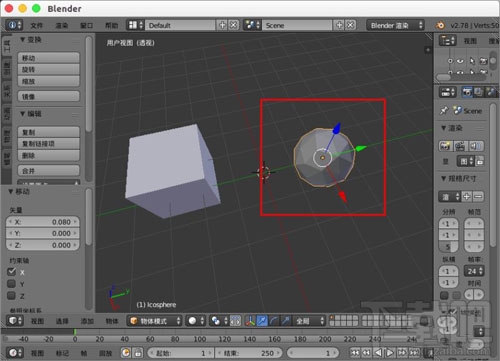
Task: Click the lock icon in the timeline header
Action: 138,353
